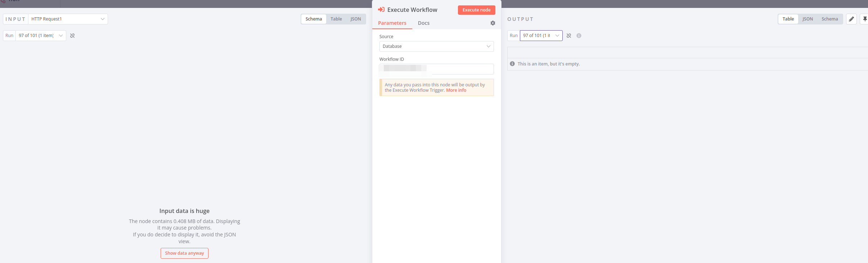Switch output view to JSON
Screen dimensions: 868x263
pyautogui.click(x=808, y=19)
